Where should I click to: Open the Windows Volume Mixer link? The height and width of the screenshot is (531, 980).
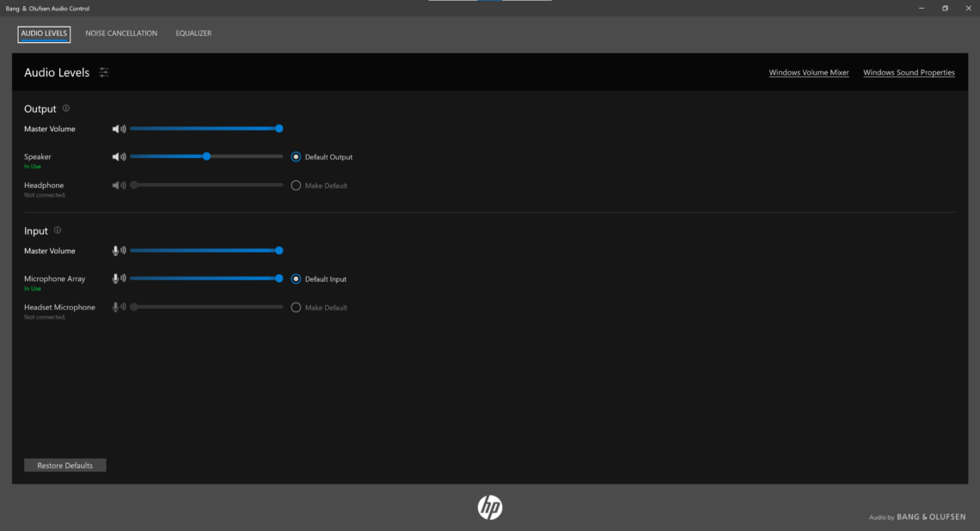click(808, 73)
